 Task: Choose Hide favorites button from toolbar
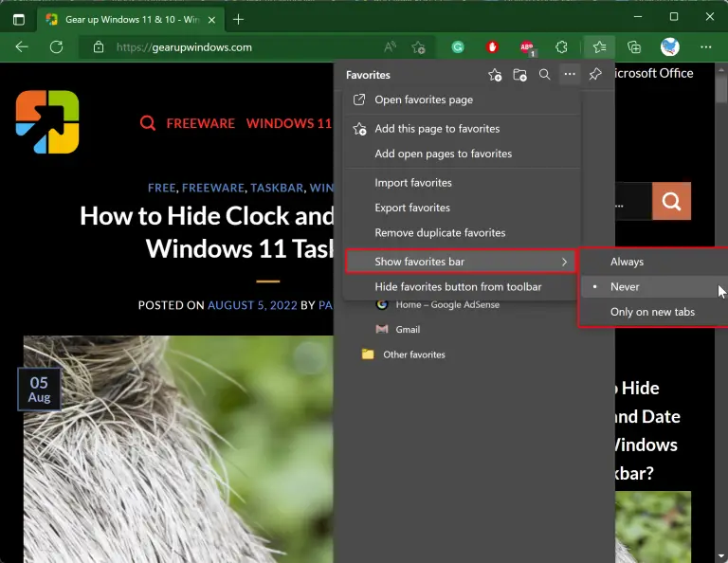462,287
